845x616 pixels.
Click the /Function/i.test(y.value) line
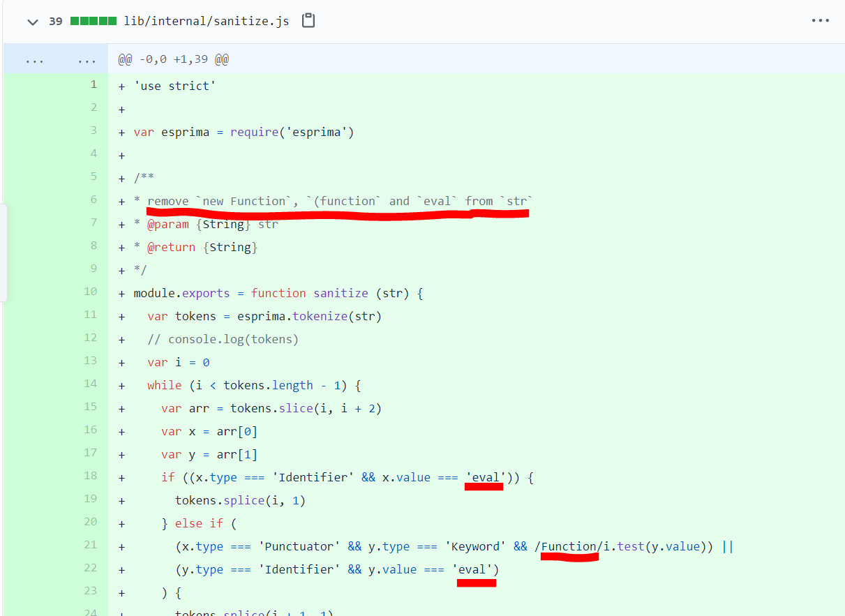click(454, 546)
